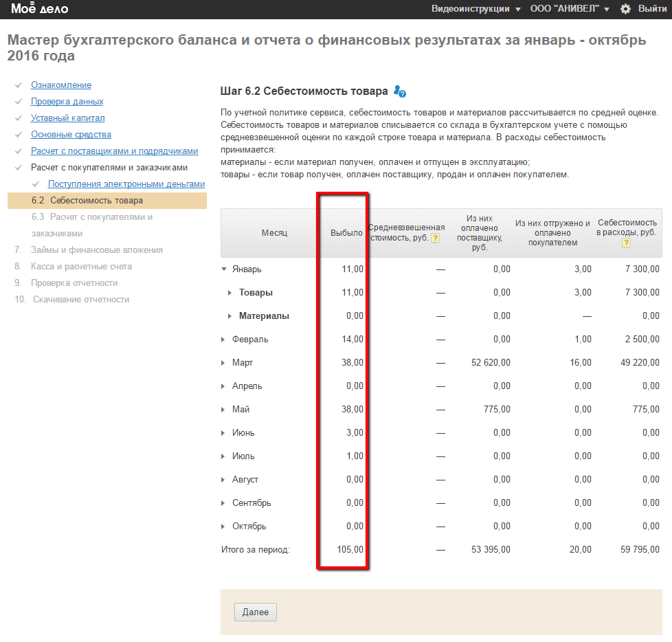The image size is (672, 642).
Task: Click question mark near Средневзвешенная стоимость
Action: point(435,238)
